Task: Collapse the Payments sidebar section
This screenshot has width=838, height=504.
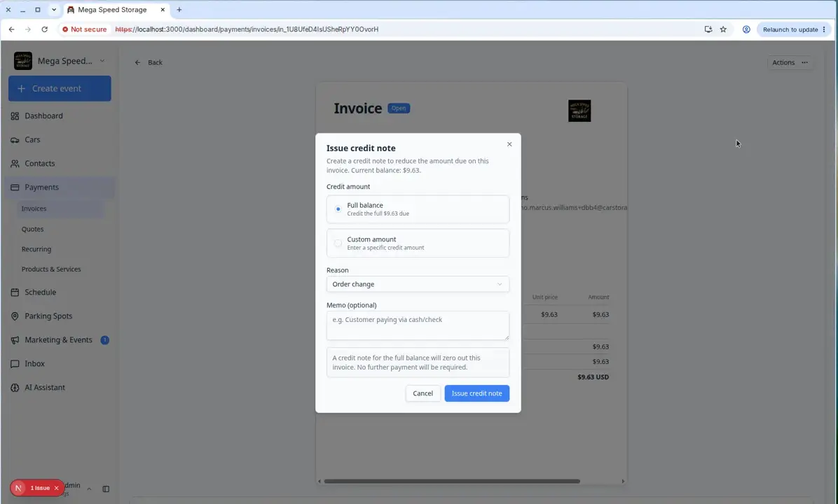Action: click(x=60, y=188)
